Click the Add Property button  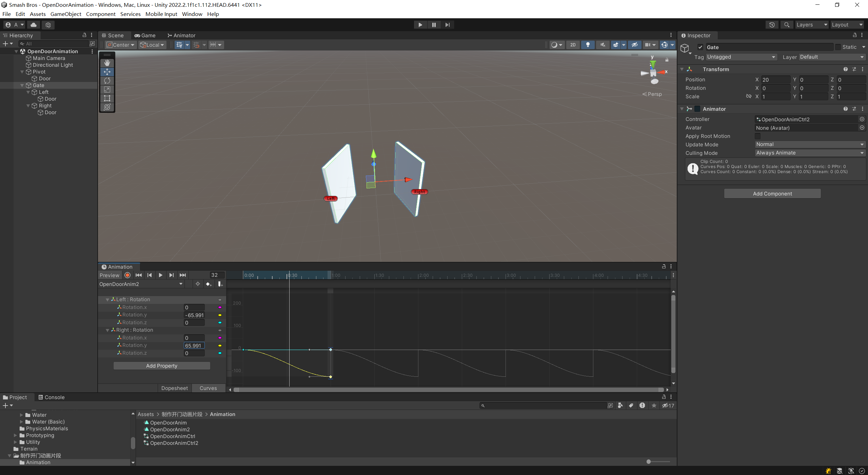pyautogui.click(x=162, y=366)
